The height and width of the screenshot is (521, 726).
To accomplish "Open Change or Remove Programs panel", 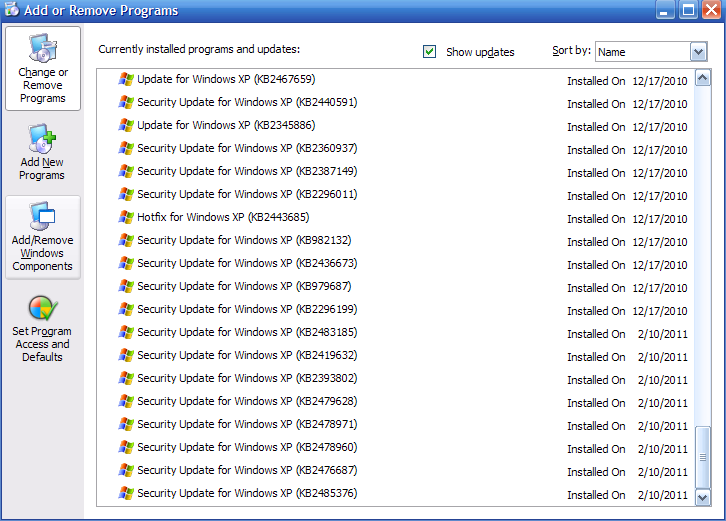I will pos(43,69).
